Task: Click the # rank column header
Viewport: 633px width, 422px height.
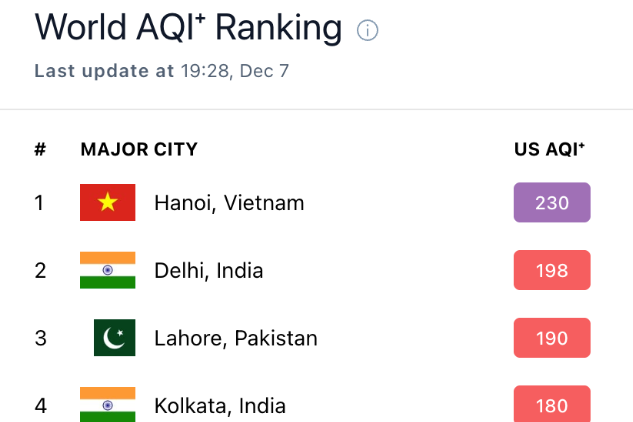Action: [40, 150]
